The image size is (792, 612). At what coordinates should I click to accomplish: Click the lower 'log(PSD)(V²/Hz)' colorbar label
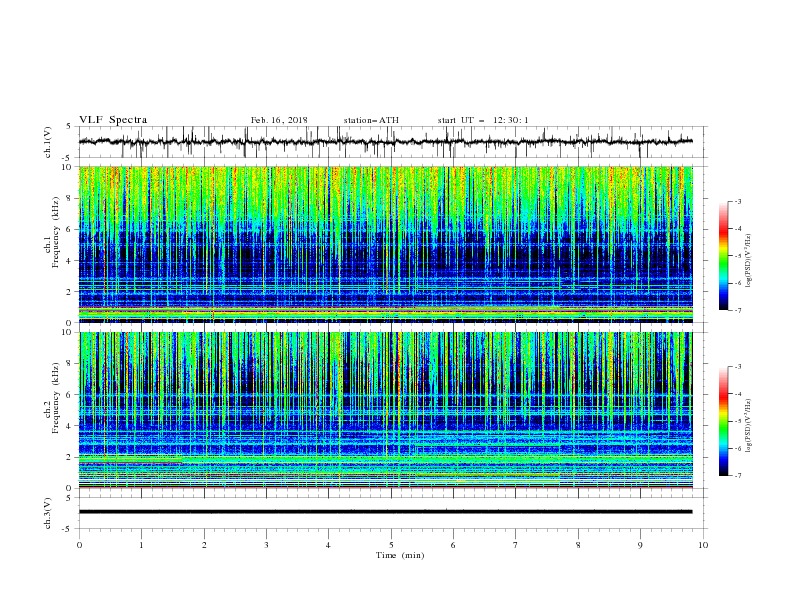(748, 425)
